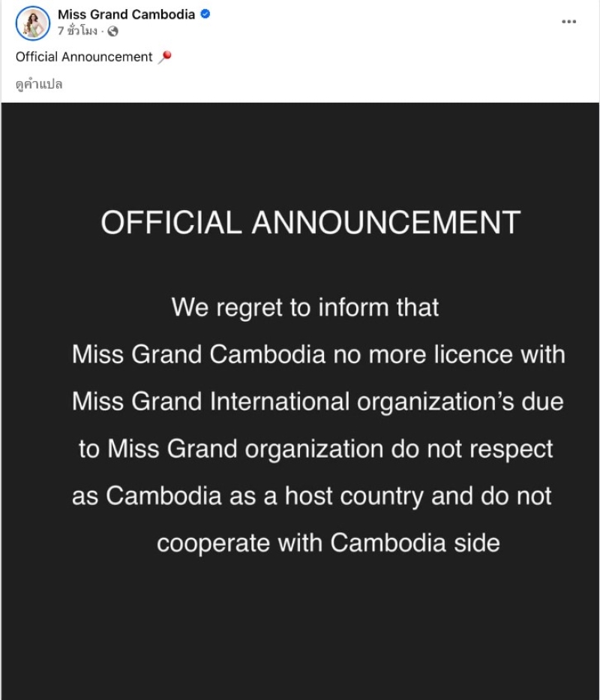Click the line 'We regret to inform that'

click(305, 307)
